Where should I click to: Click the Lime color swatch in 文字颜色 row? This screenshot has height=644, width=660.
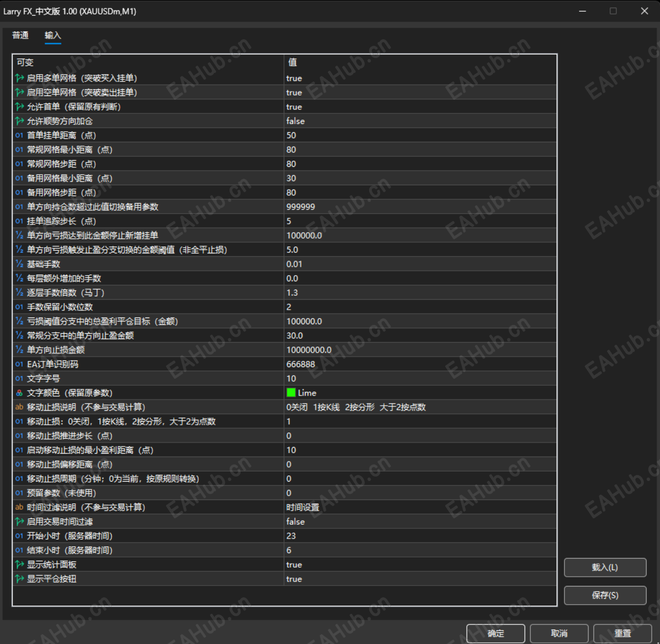(291, 392)
